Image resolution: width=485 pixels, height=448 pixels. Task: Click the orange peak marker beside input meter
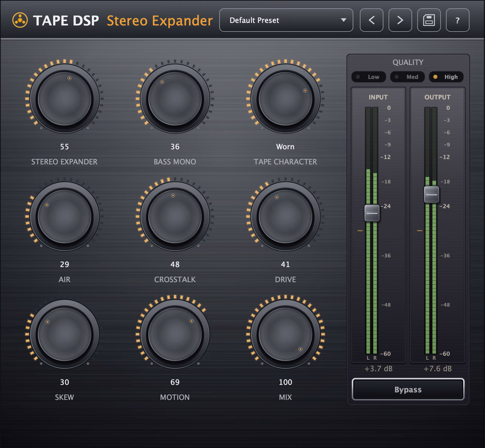(360, 231)
